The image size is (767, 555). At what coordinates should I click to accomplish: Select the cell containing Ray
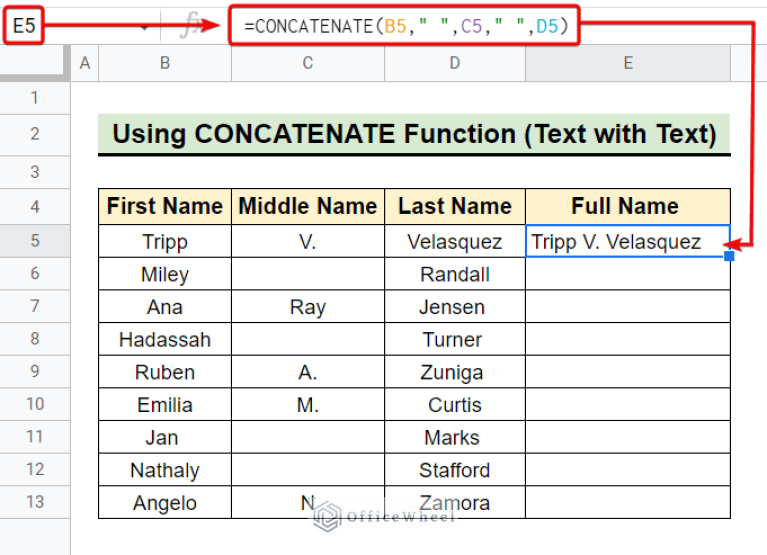[308, 307]
